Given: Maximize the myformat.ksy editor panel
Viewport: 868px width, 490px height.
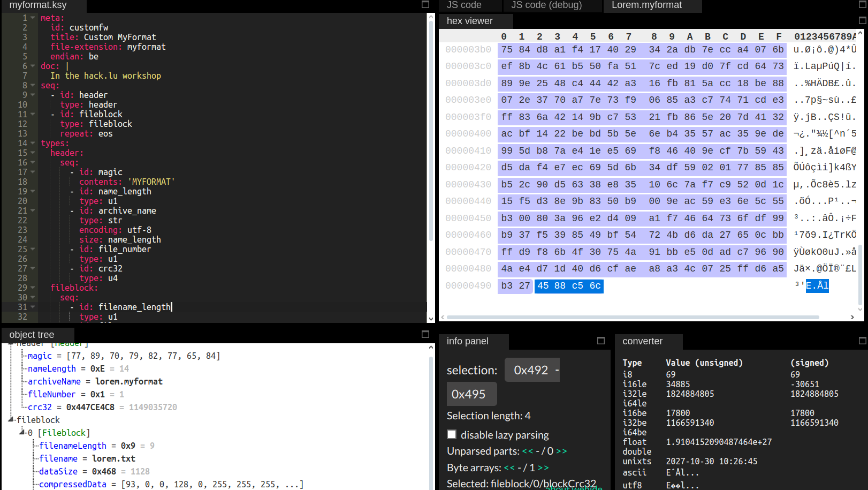Looking at the screenshot, I should 425,5.
